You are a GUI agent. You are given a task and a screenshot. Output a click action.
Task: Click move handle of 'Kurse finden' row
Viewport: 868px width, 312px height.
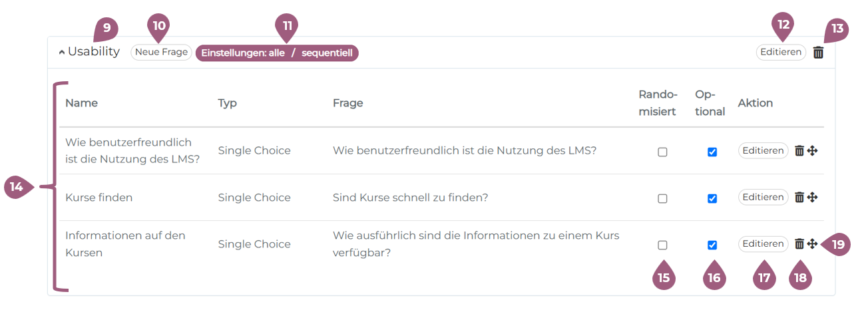[812, 197]
